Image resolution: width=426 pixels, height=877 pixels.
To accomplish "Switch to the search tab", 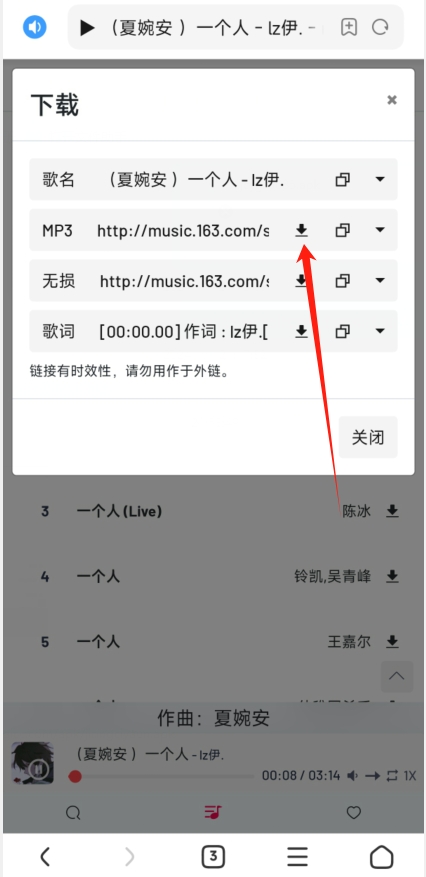I will pos(73,812).
